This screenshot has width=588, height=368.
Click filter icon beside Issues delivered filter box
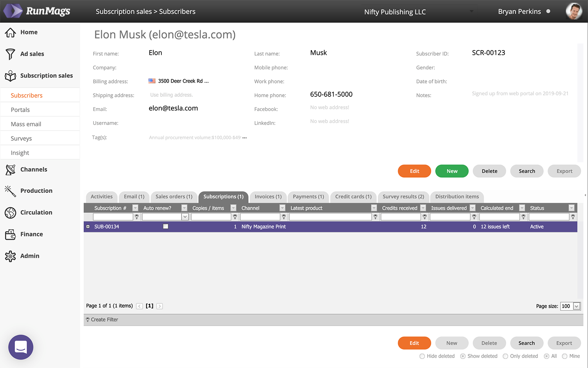[474, 217]
